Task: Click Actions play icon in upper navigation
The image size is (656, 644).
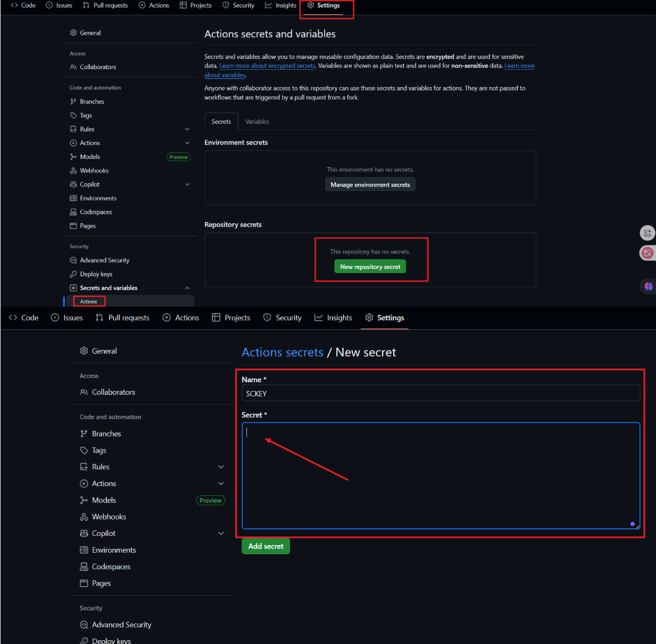Action: [x=142, y=5]
